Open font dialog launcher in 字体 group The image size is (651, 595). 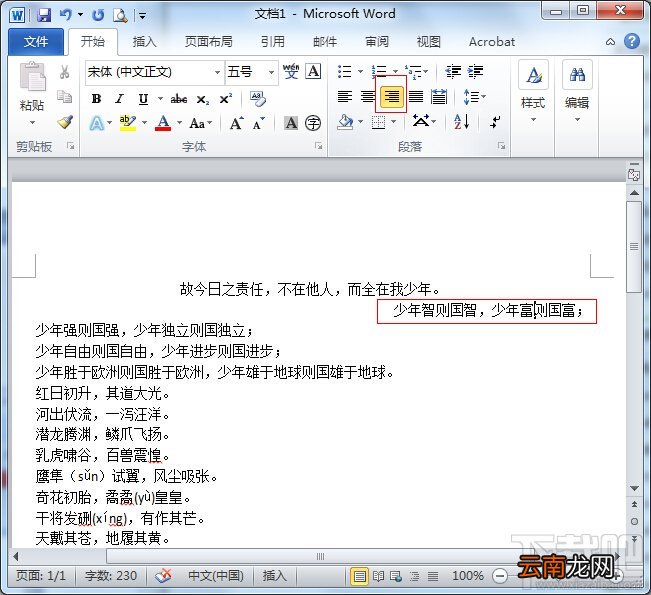point(318,146)
